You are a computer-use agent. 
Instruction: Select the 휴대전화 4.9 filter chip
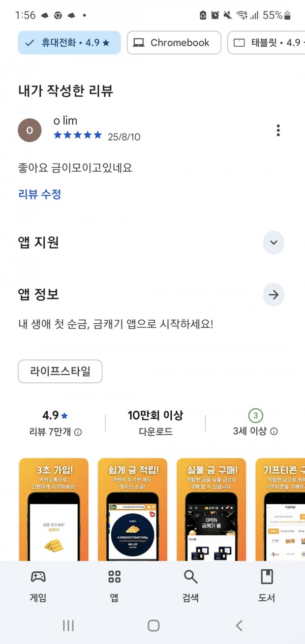(x=69, y=43)
